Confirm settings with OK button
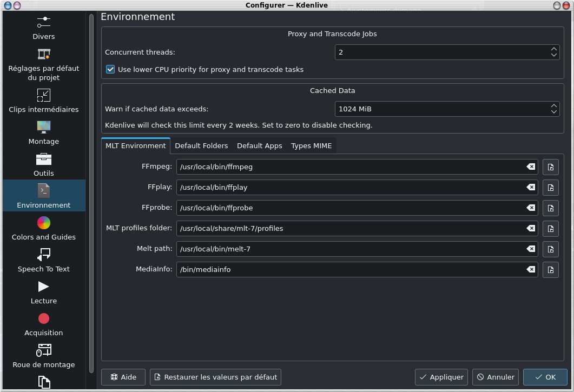Image resolution: width=574 pixels, height=392 pixels. (x=545, y=377)
